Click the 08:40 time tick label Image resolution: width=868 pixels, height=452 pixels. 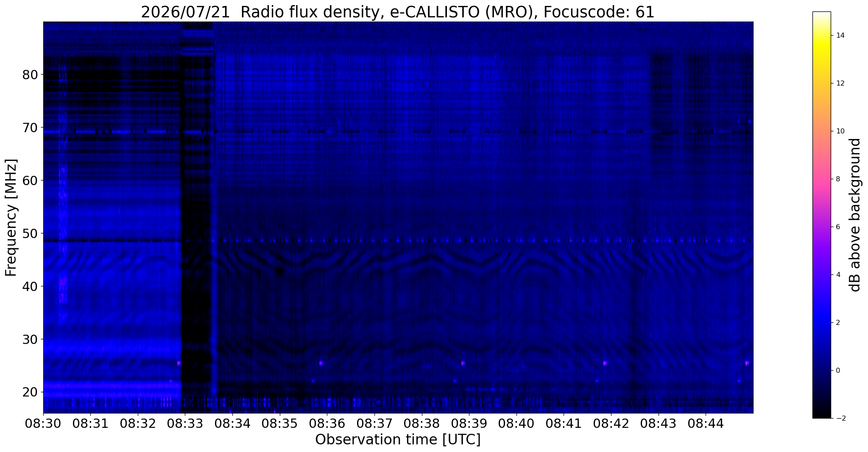(x=516, y=423)
